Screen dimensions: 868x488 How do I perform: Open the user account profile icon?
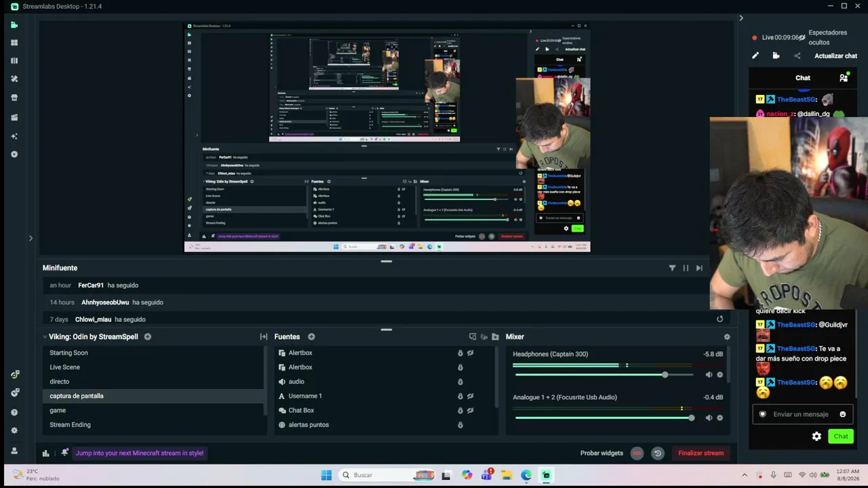point(14,451)
